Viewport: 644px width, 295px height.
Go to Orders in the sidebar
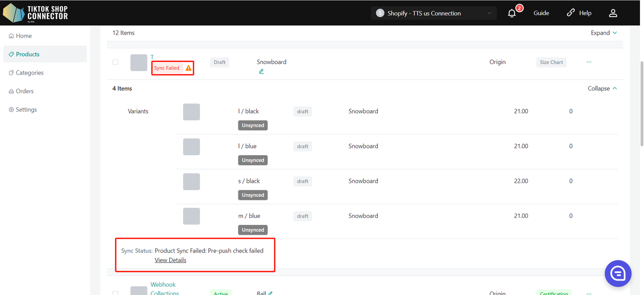pyautogui.click(x=25, y=91)
